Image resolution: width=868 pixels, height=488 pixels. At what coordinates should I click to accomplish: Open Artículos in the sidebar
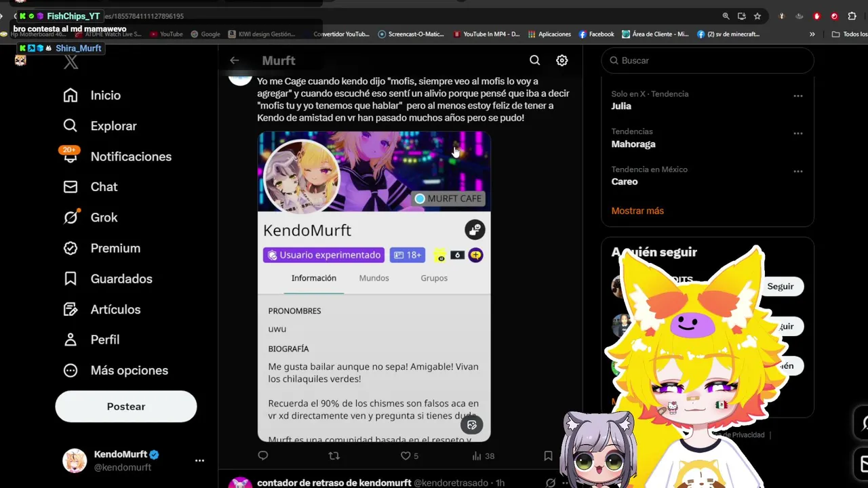(x=102, y=309)
